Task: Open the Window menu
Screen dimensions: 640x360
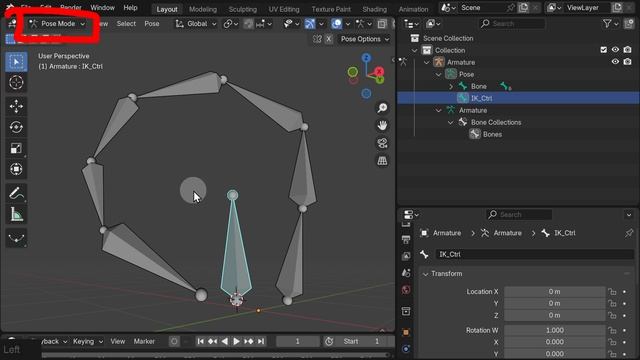Action: click(102, 7)
